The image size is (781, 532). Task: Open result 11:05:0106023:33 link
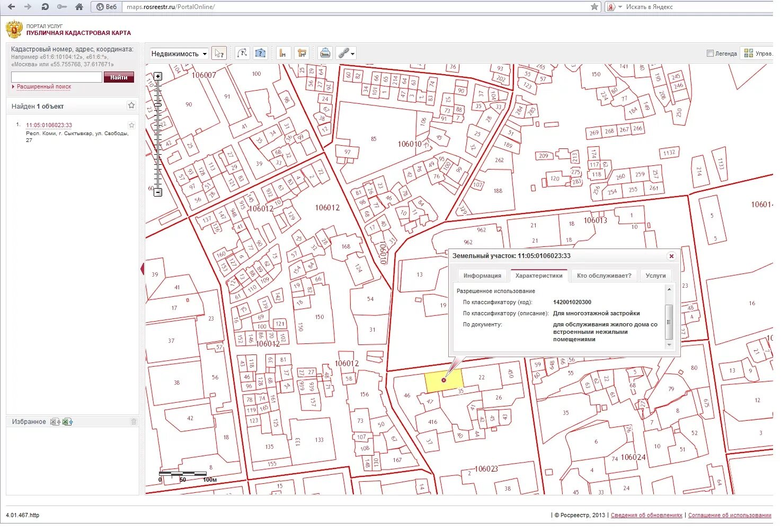pos(49,126)
